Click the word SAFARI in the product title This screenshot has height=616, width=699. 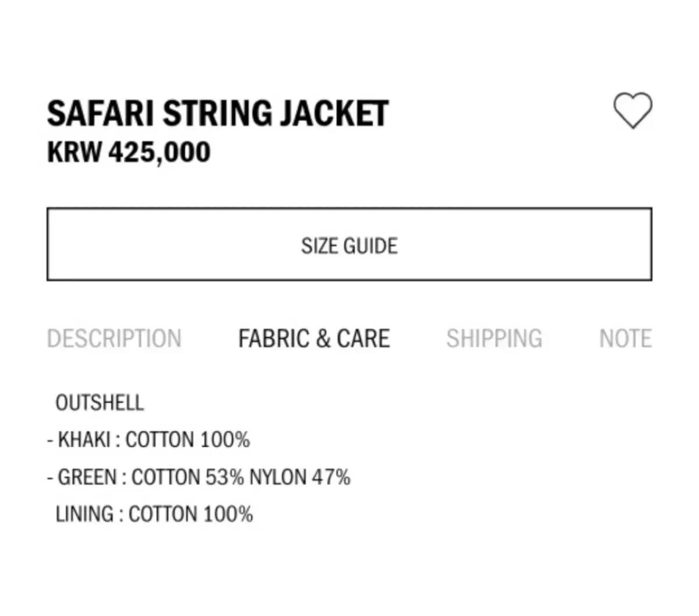101,113
